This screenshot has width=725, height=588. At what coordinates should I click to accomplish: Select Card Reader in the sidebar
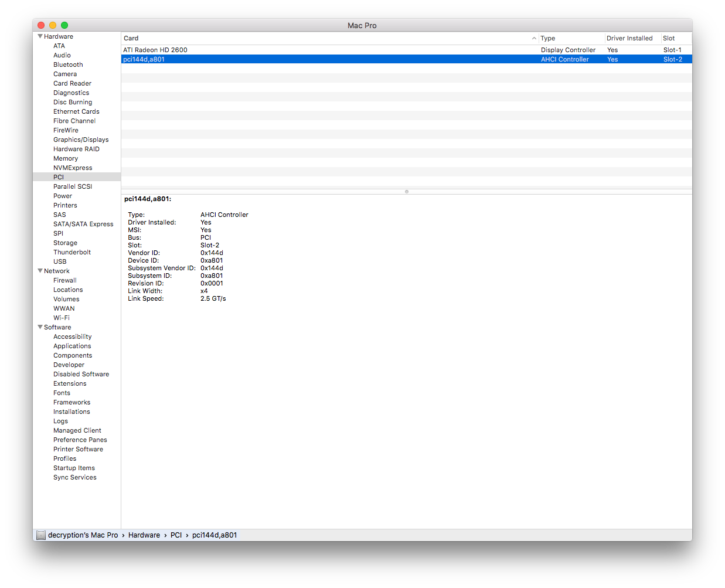click(72, 83)
